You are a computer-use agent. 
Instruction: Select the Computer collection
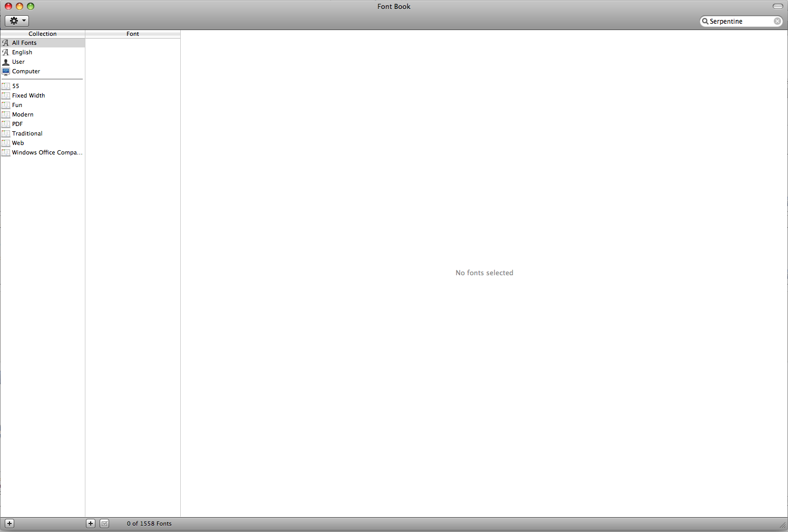click(42, 71)
